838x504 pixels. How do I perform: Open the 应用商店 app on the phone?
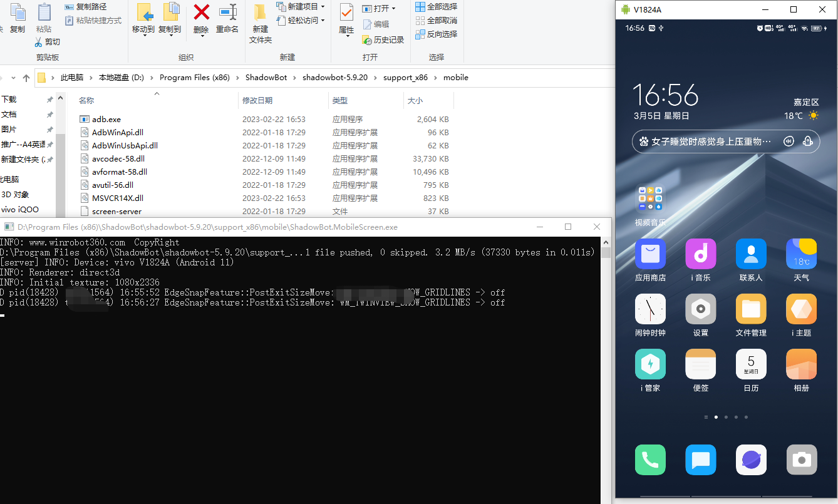click(x=650, y=254)
